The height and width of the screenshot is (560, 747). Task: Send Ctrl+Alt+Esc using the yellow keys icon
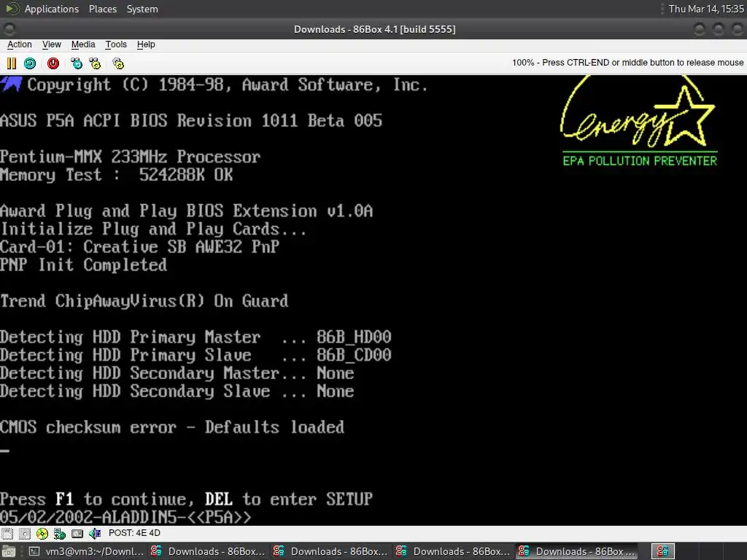click(96, 63)
